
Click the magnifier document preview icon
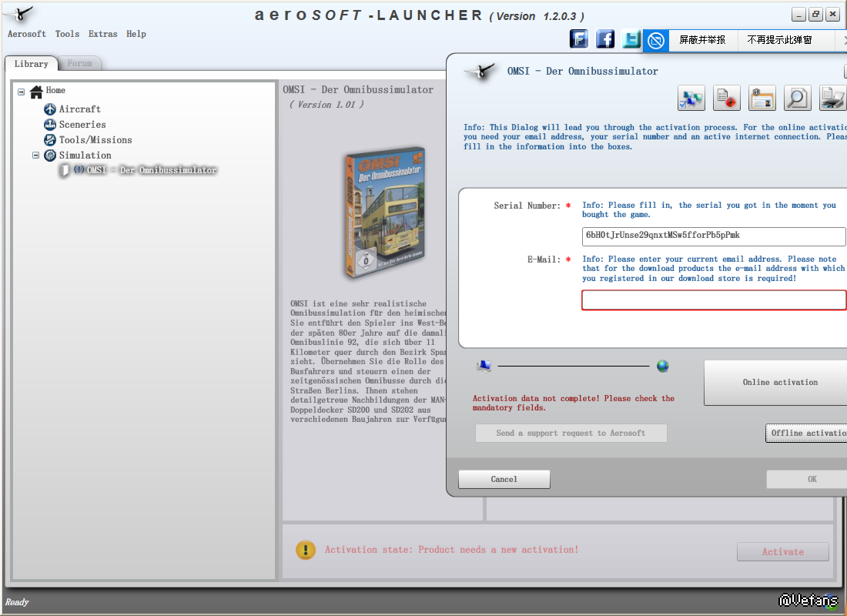pyautogui.click(x=797, y=98)
